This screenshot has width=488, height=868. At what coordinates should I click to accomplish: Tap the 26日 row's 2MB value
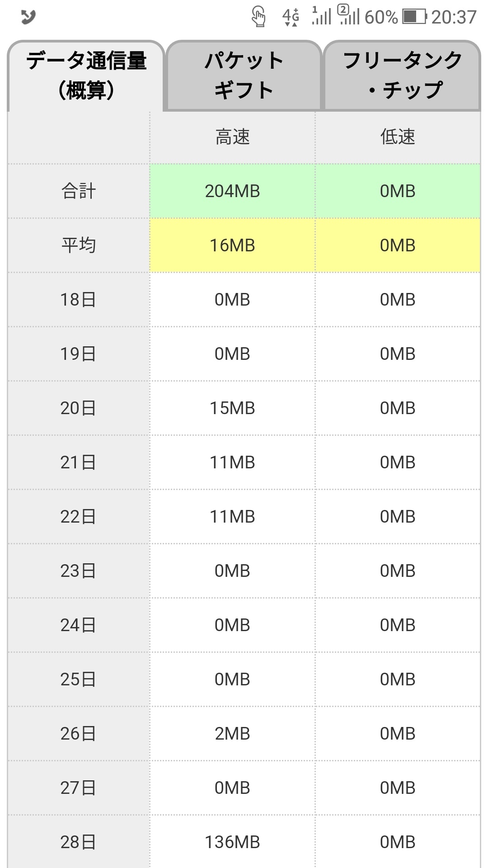(x=232, y=734)
